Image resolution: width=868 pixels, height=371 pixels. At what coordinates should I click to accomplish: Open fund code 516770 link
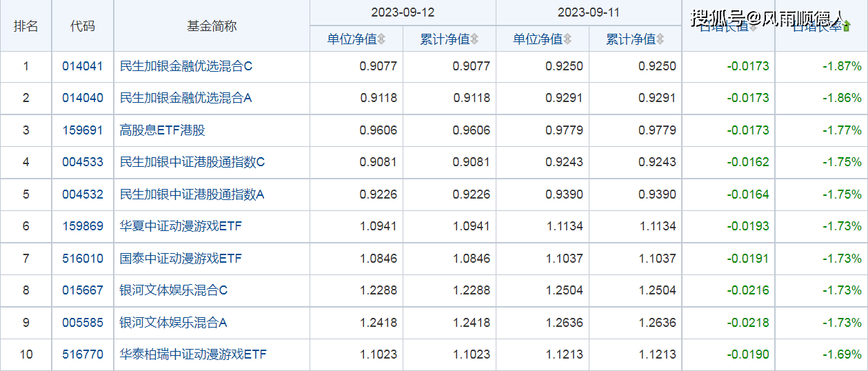(83, 354)
